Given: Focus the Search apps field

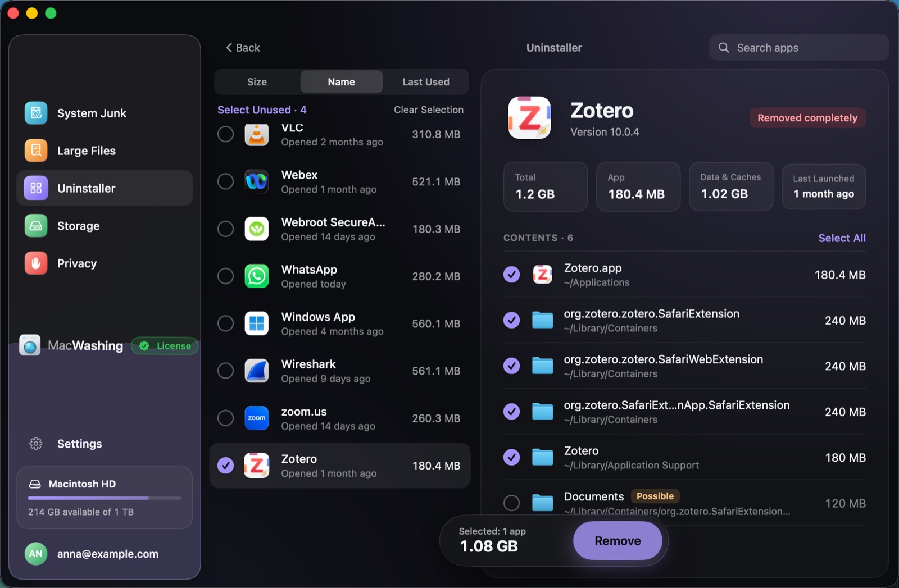Looking at the screenshot, I should [799, 48].
